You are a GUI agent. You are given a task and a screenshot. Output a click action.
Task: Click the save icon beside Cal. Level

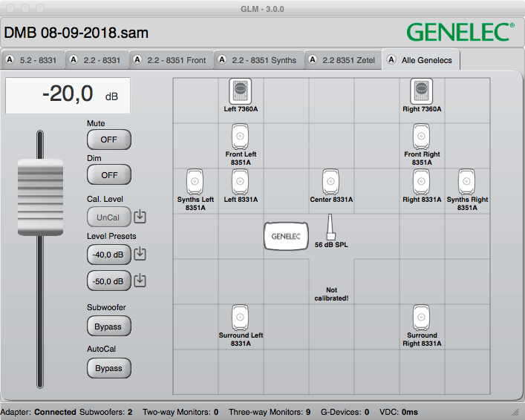[x=140, y=217]
